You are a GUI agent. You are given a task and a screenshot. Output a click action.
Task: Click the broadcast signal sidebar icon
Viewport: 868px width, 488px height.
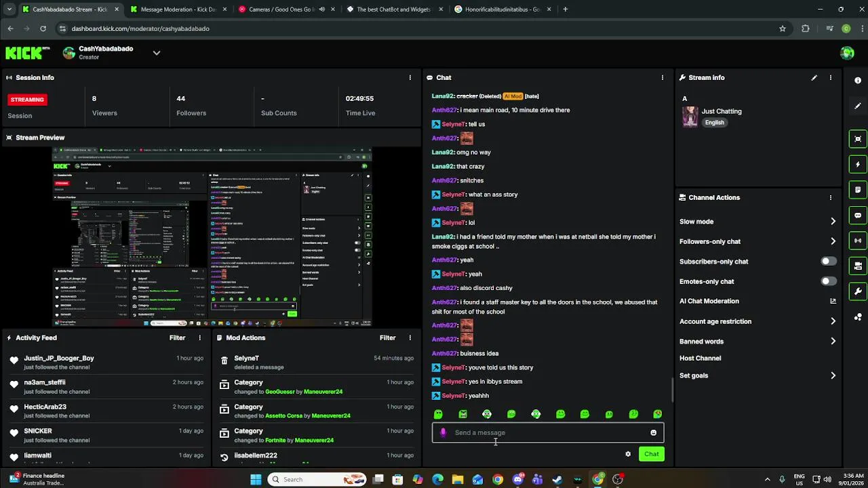(x=857, y=241)
